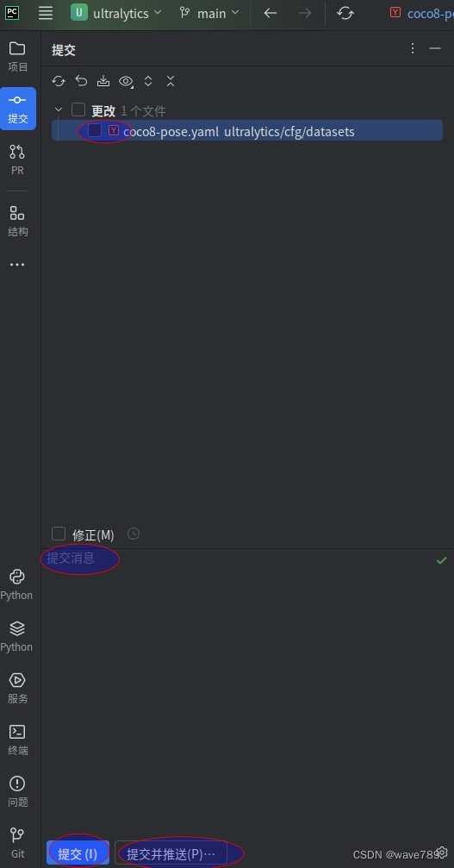Click the rollback changes icon
Screen dimensions: 454x868
pos(81,81)
